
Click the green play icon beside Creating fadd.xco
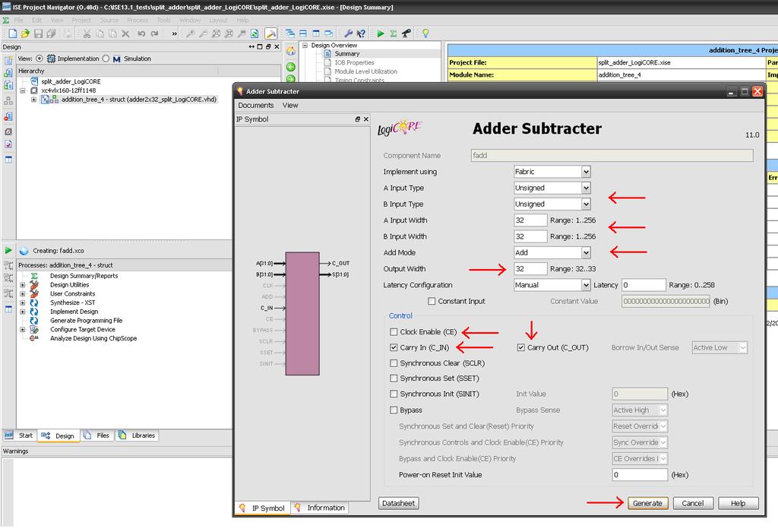click(8, 250)
